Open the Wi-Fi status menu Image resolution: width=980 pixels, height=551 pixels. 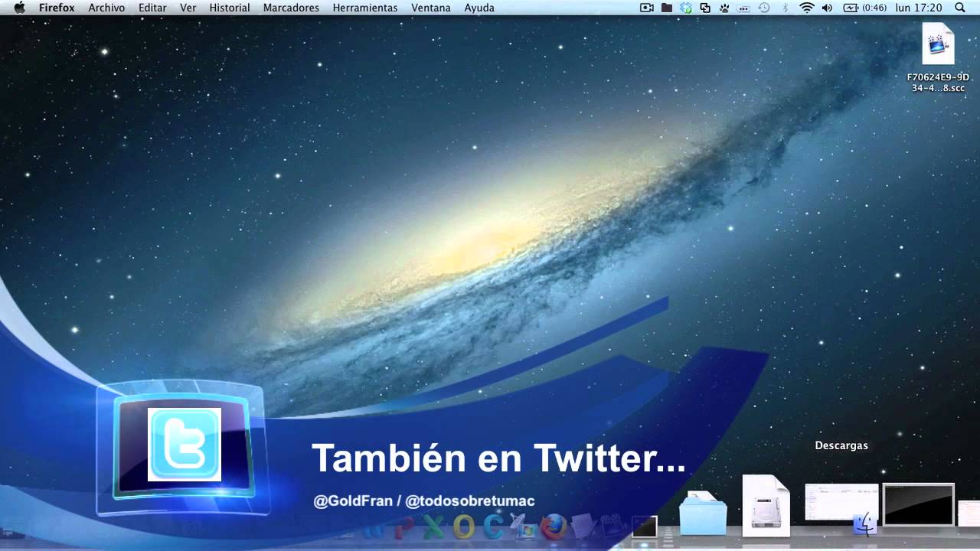807,8
